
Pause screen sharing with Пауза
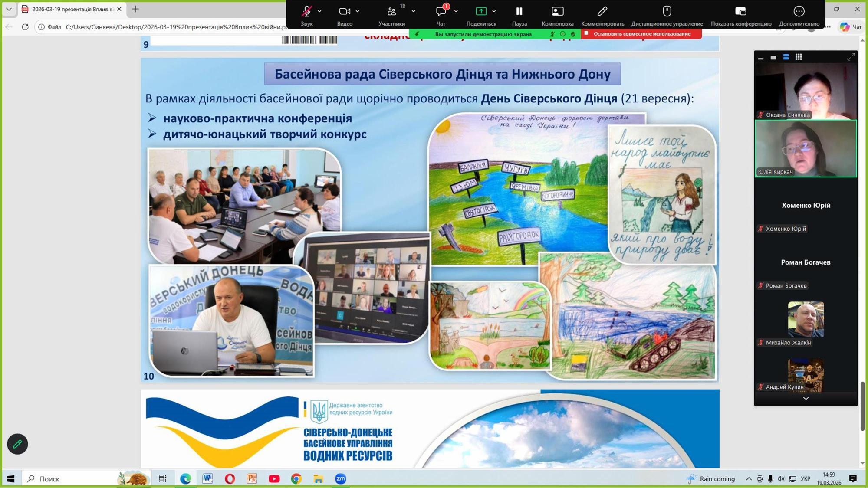(x=519, y=12)
